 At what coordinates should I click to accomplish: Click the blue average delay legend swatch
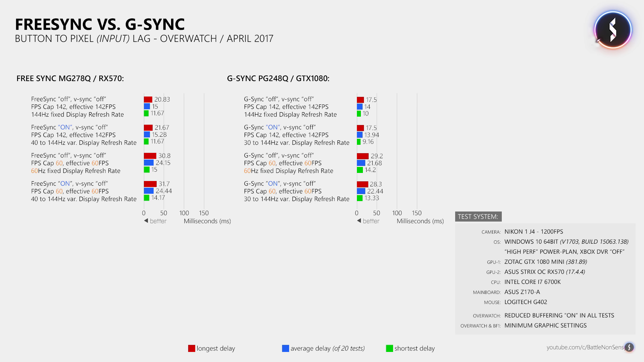(x=285, y=349)
